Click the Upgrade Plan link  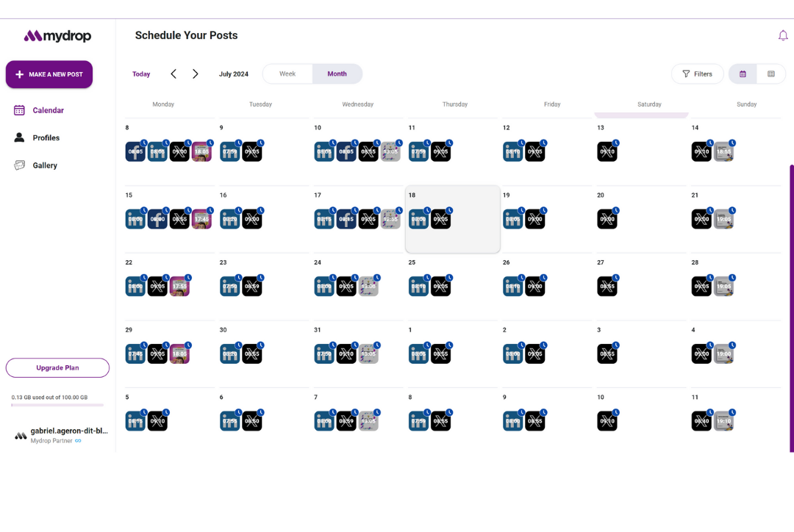tap(57, 367)
